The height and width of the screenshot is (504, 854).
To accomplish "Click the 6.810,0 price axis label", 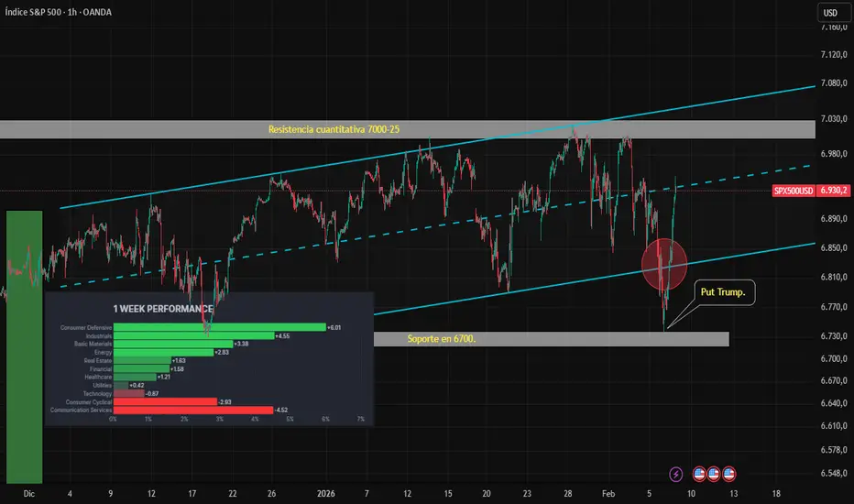I will pos(834,278).
